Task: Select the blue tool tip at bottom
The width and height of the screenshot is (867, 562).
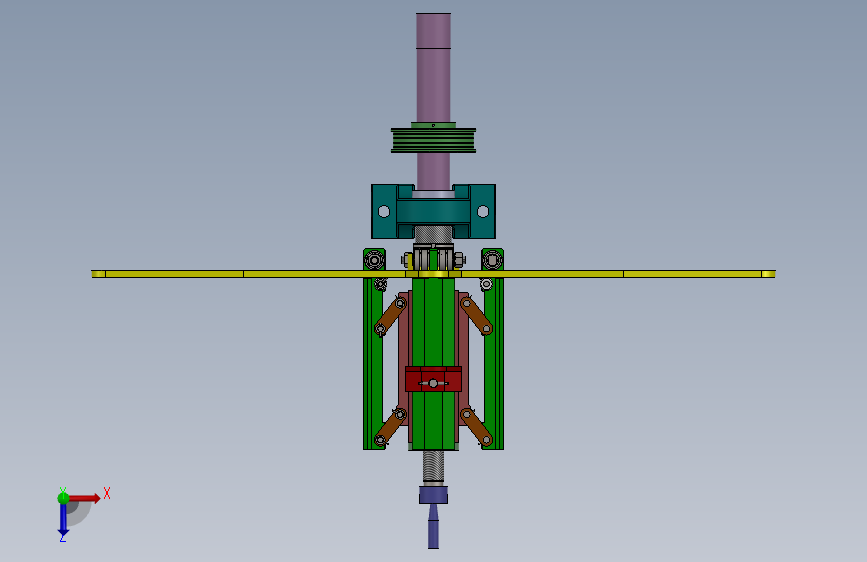Action: coord(434,517)
